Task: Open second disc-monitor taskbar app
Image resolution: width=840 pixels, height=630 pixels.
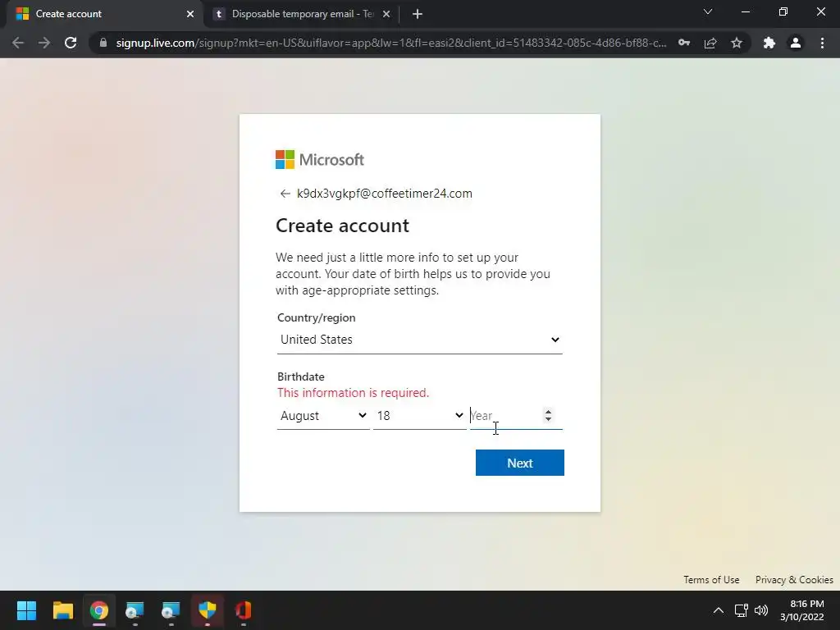Action: (171, 610)
